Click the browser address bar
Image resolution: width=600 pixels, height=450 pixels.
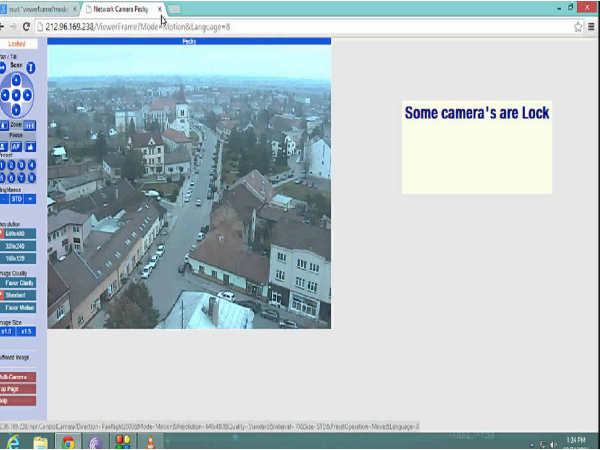click(x=300, y=27)
